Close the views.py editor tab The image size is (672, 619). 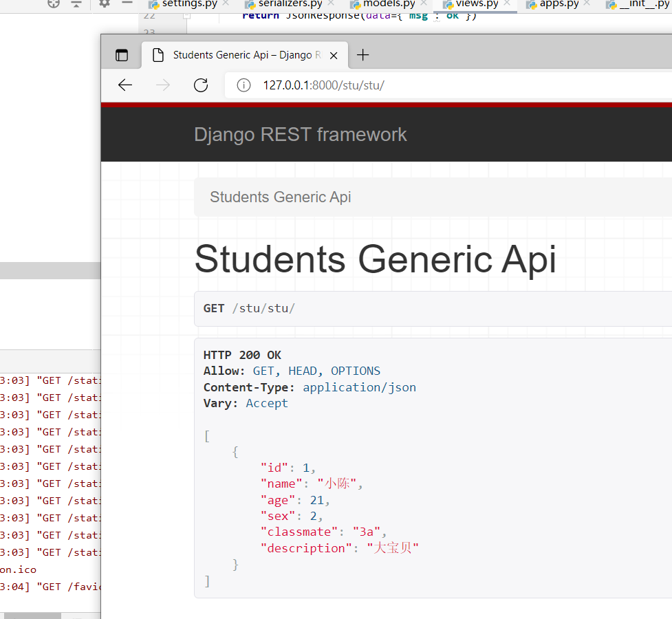(x=507, y=3)
